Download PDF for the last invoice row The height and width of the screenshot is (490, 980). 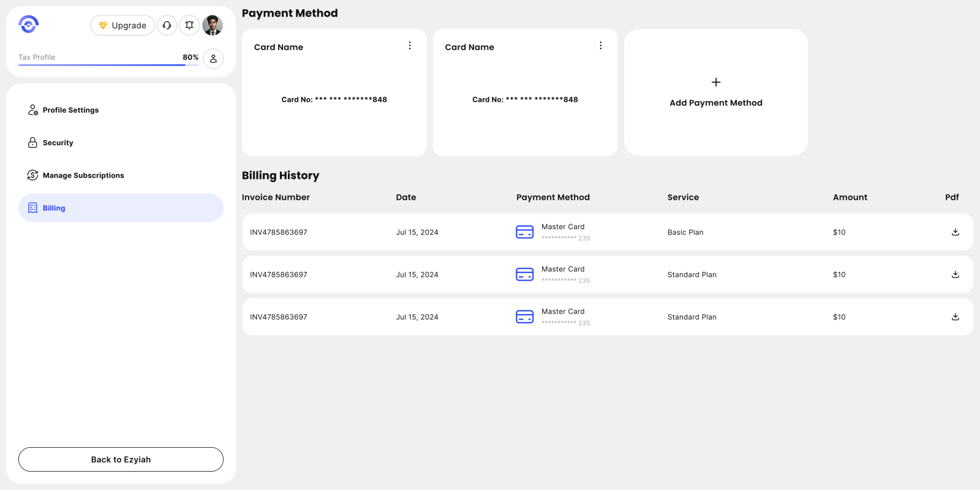point(955,317)
